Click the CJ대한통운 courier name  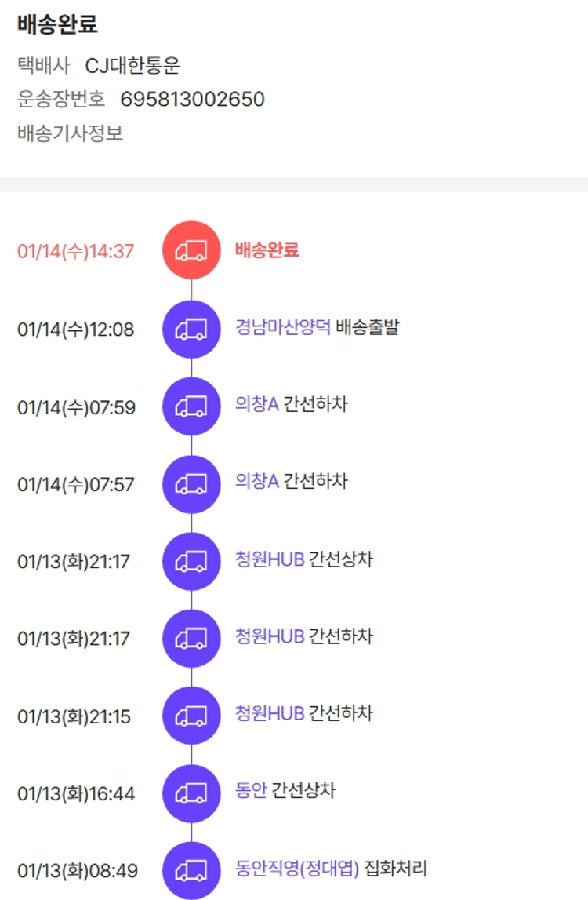(x=132, y=66)
